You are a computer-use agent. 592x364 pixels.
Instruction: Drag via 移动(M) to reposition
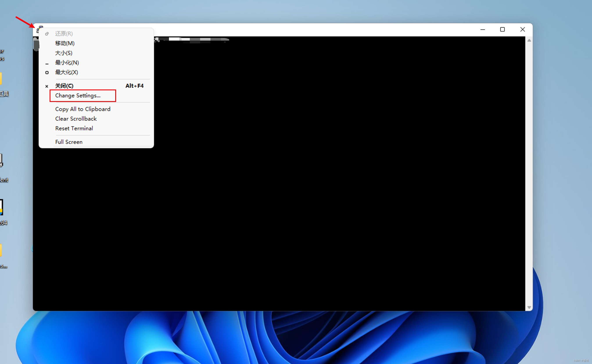coord(65,42)
